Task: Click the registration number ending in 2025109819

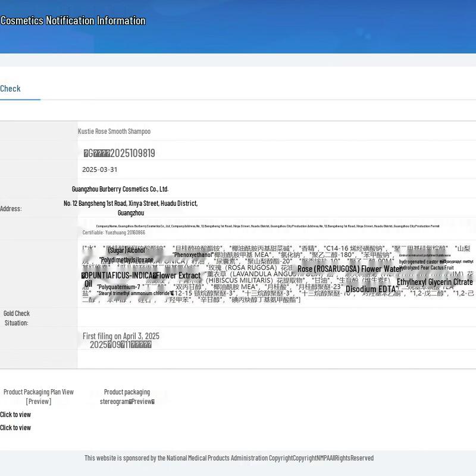Action: [x=120, y=154]
